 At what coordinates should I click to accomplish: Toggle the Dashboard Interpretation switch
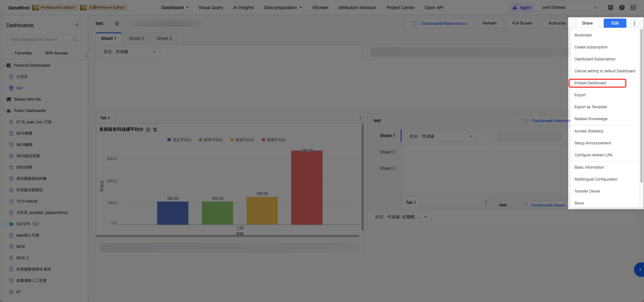(x=413, y=24)
